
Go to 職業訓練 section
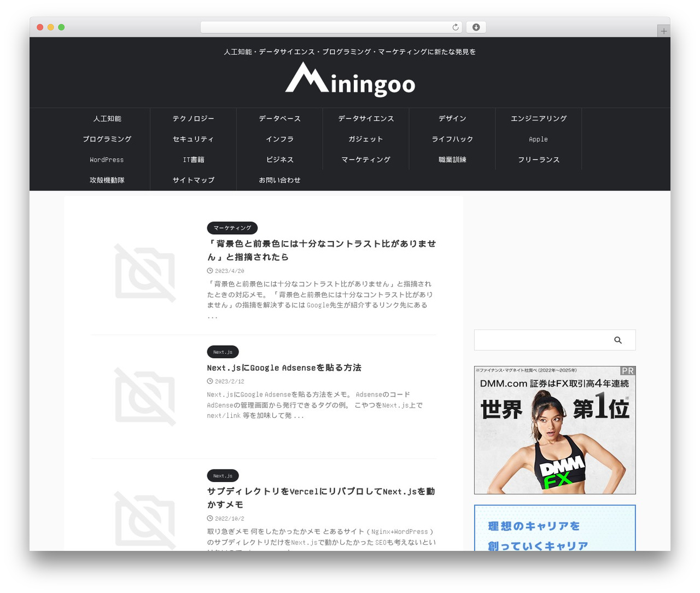tap(452, 160)
